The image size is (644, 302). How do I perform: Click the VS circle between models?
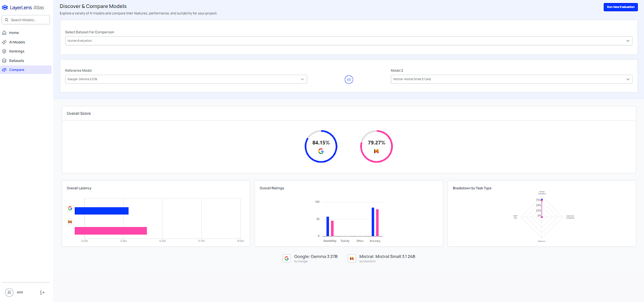point(349,80)
